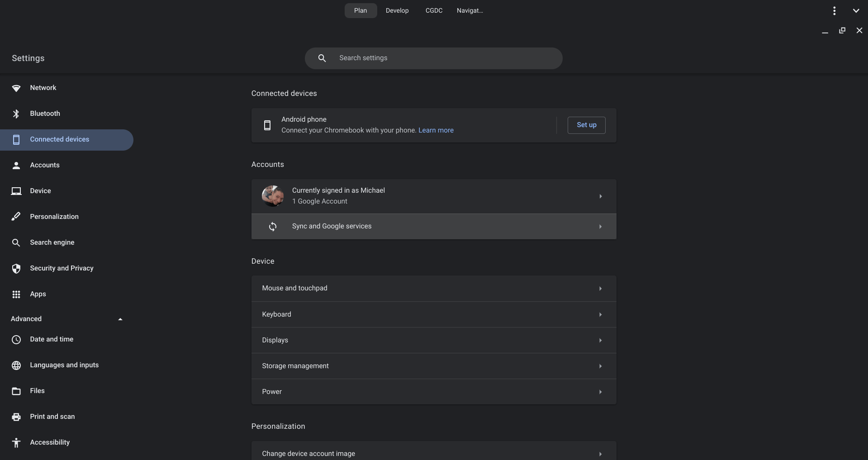Click the Languages and inputs globe icon
This screenshot has height=460, width=868.
16,365
